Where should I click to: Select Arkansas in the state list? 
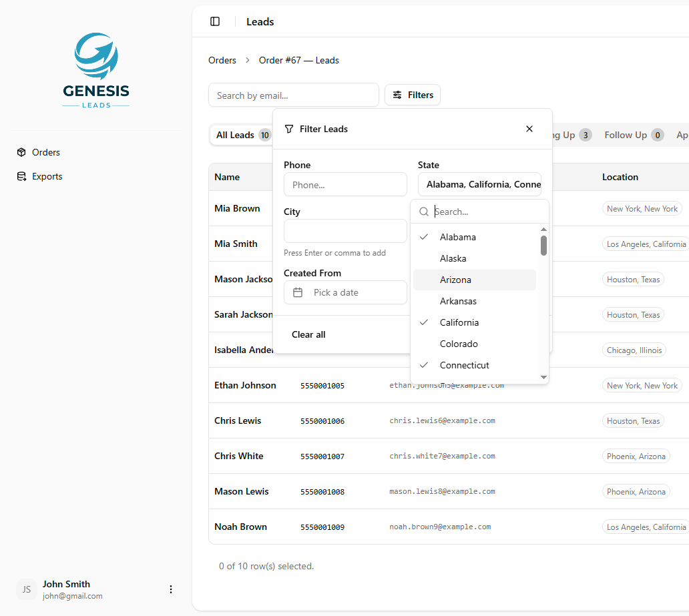[x=475, y=301]
